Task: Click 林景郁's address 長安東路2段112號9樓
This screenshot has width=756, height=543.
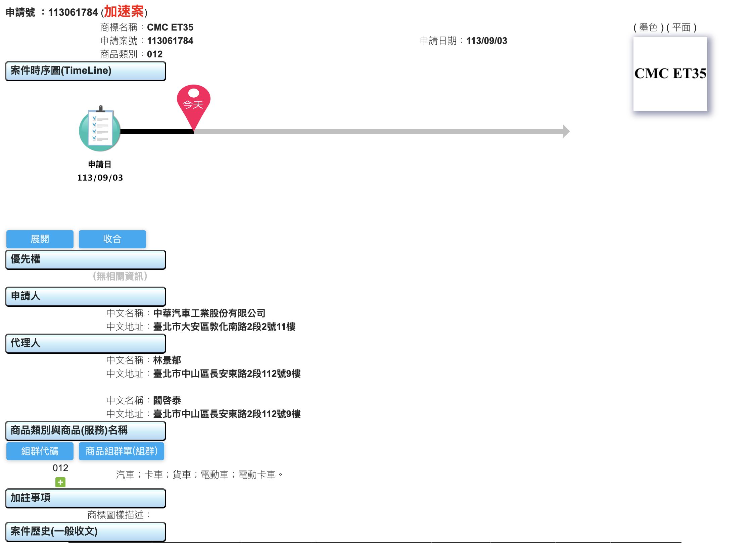Action: tap(227, 374)
